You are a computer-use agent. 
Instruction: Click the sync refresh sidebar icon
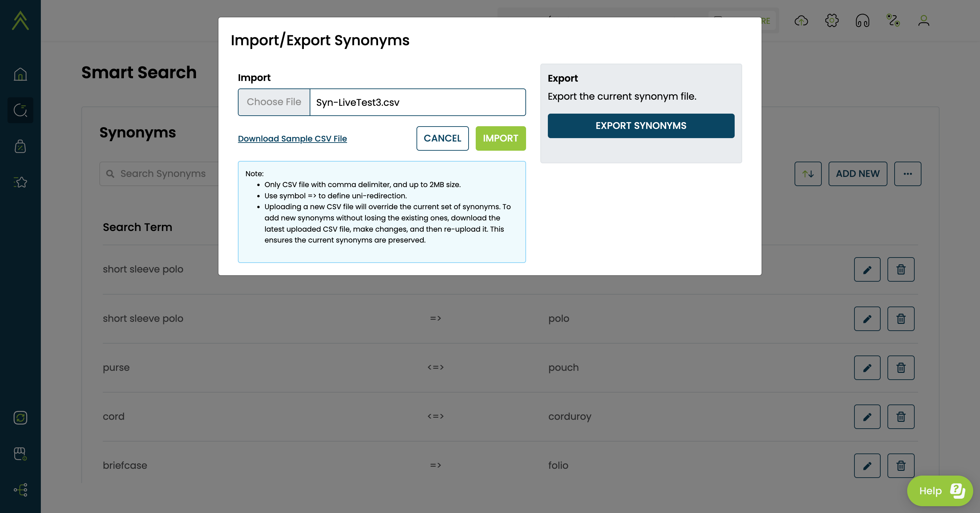pyautogui.click(x=20, y=417)
